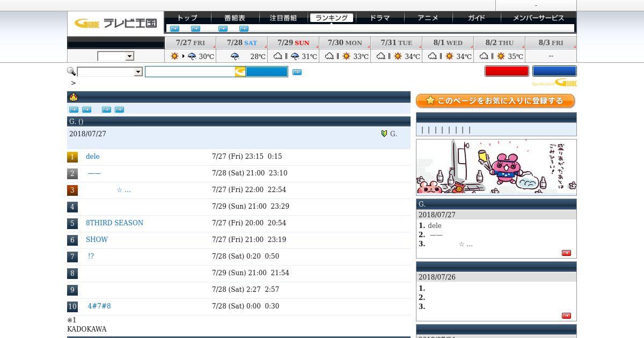Click the G-Guide テレビ王国 logo

click(x=115, y=23)
